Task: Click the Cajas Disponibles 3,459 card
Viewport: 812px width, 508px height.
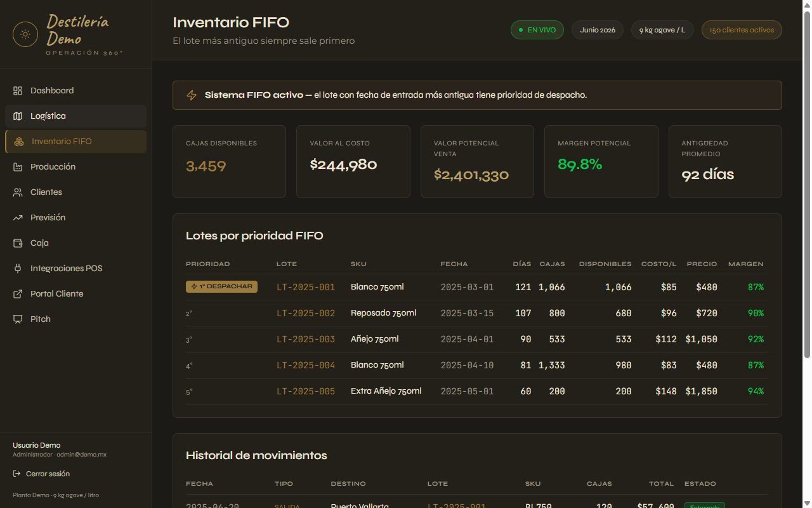Action: (229, 161)
